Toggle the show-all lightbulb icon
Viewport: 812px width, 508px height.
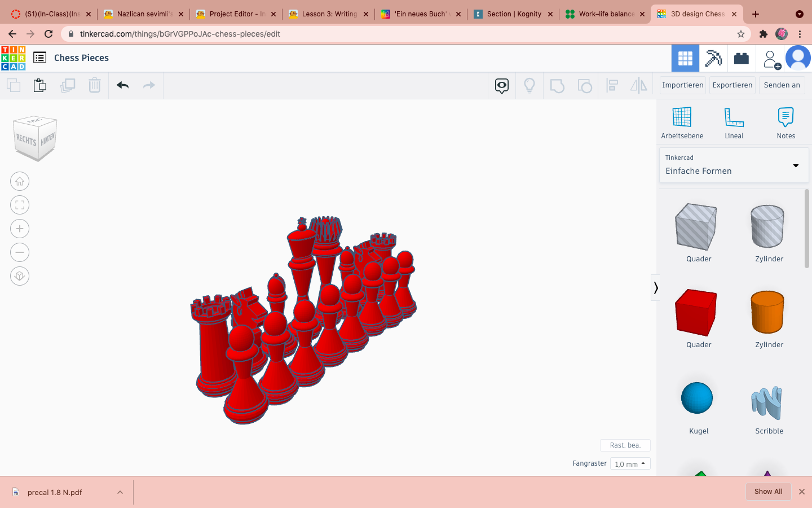(x=529, y=86)
